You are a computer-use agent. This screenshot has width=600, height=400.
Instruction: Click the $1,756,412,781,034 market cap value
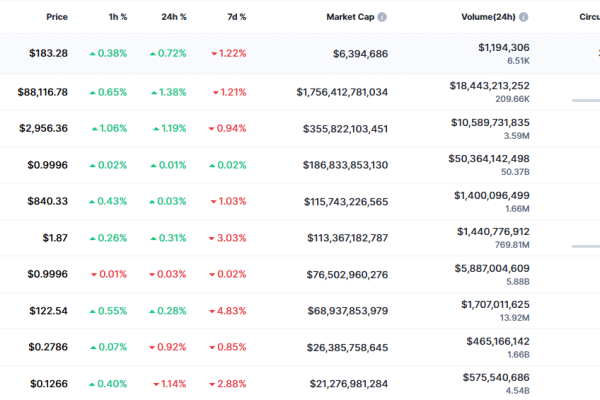[342, 92]
